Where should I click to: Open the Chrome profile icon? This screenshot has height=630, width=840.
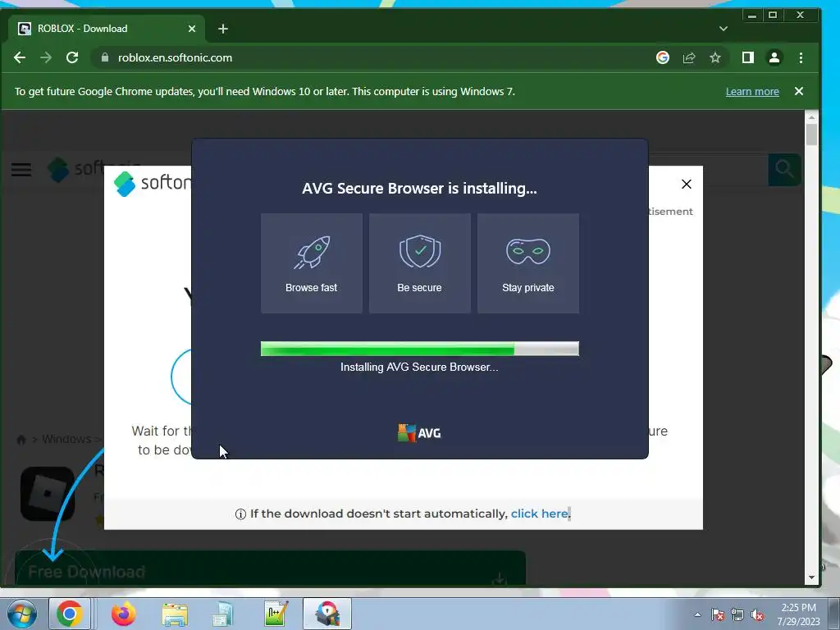coord(774,58)
